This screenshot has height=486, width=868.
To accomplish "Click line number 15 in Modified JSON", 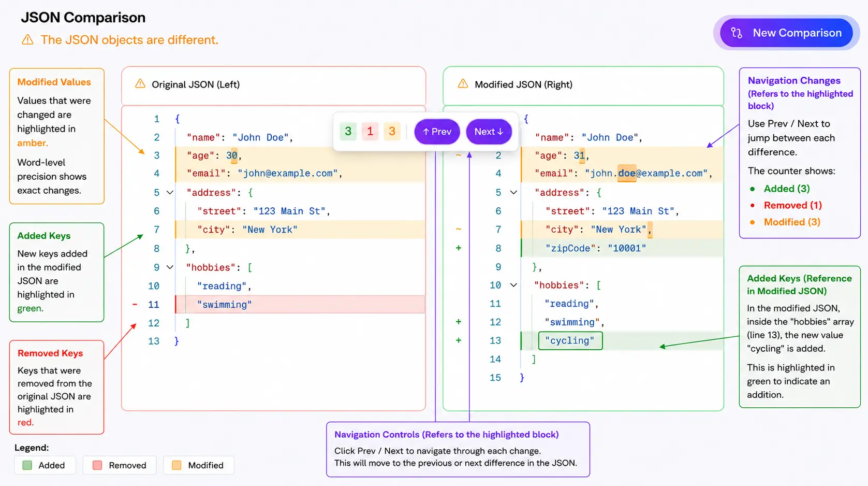I will [495, 378].
